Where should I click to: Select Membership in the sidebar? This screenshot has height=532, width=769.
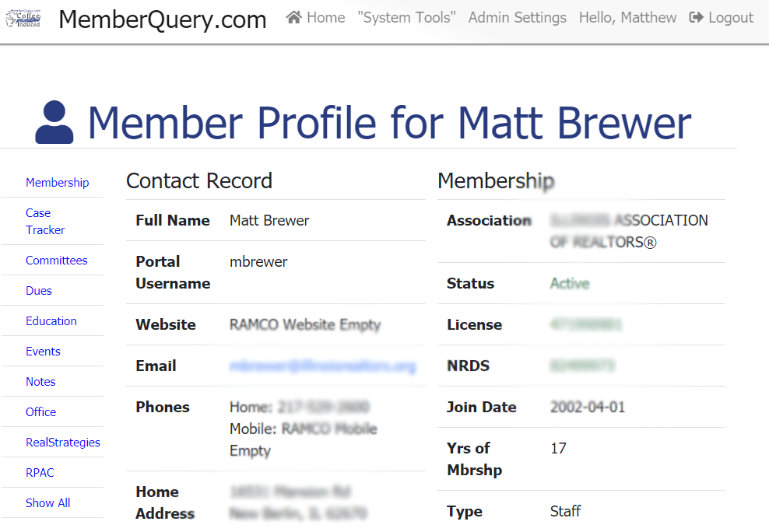(x=57, y=183)
